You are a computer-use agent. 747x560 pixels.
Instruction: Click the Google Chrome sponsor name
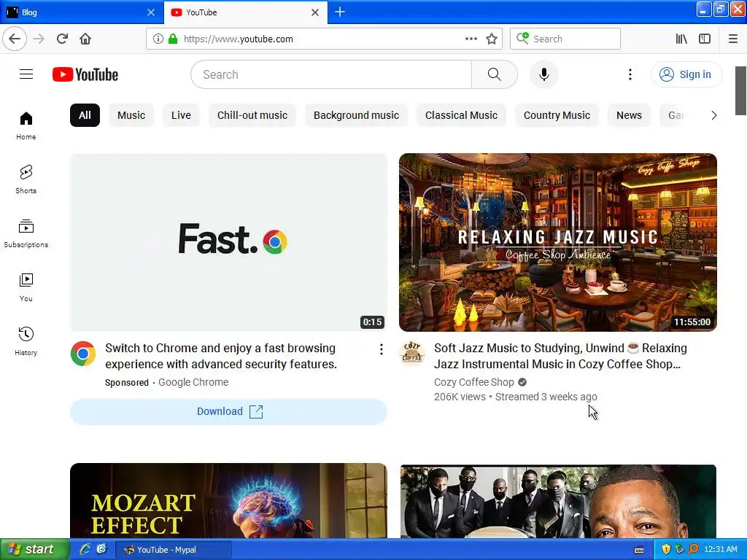coord(193,382)
